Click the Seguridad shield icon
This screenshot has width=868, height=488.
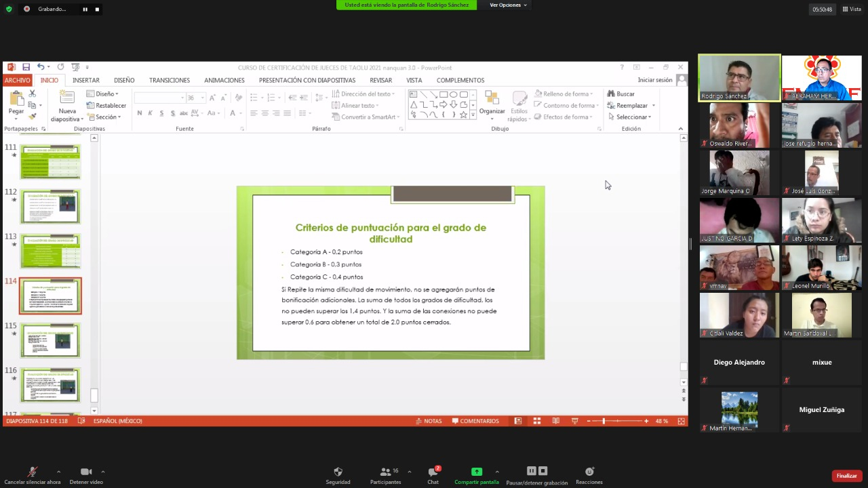pyautogui.click(x=338, y=472)
